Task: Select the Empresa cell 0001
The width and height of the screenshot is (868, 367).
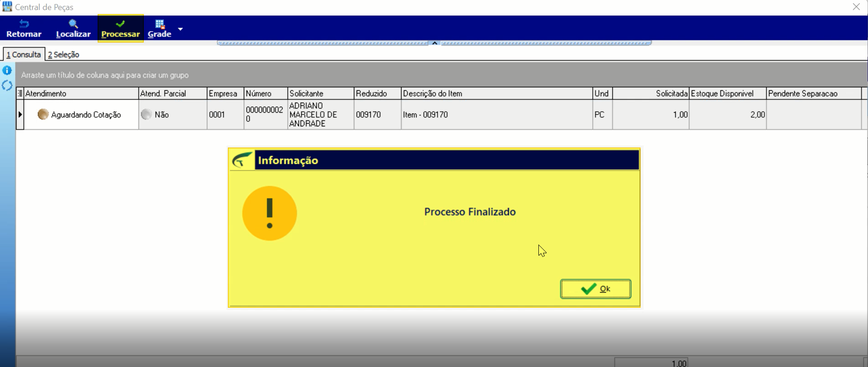Action: (x=225, y=114)
